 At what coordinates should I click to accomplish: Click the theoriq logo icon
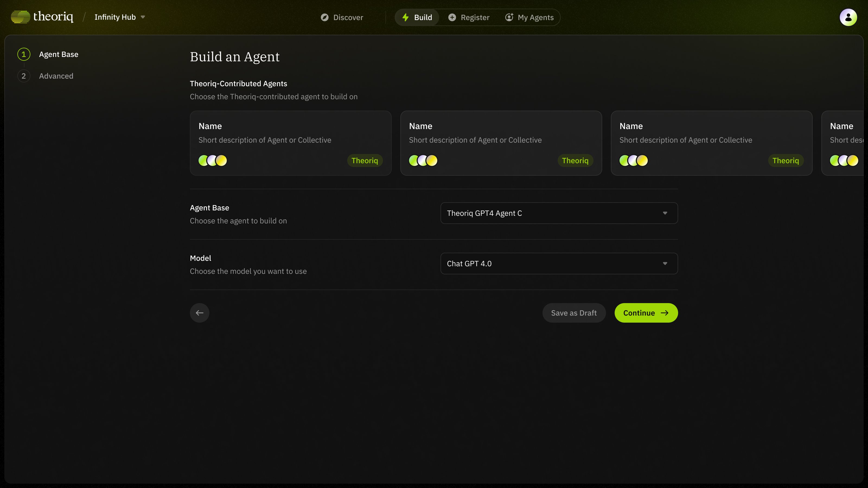pyautogui.click(x=21, y=17)
